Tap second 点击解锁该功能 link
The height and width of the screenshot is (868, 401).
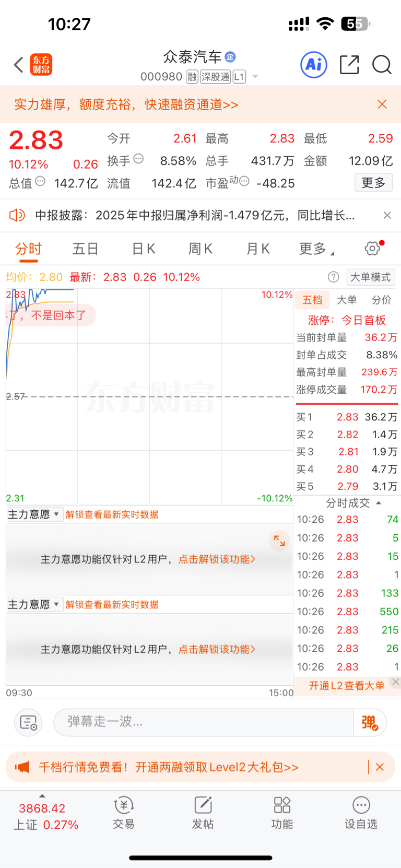coord(217,649)
